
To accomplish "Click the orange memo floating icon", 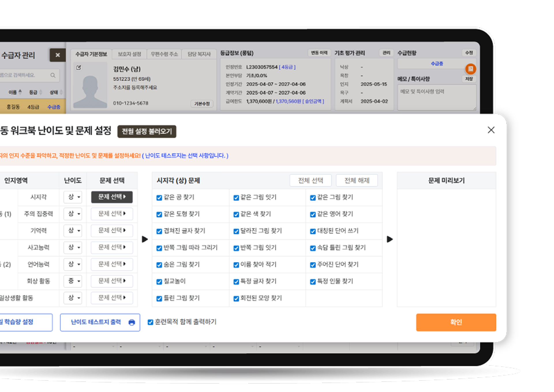I will tap(470, 69).
